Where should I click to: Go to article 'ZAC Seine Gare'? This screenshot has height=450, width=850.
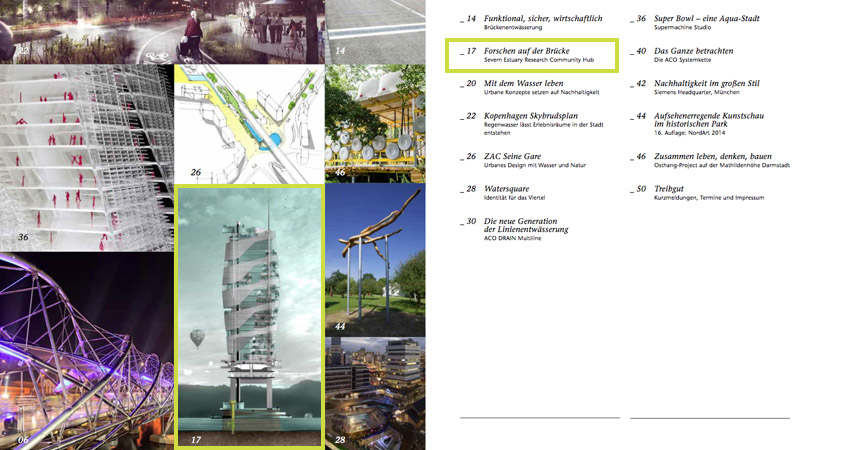pos(512,156)
